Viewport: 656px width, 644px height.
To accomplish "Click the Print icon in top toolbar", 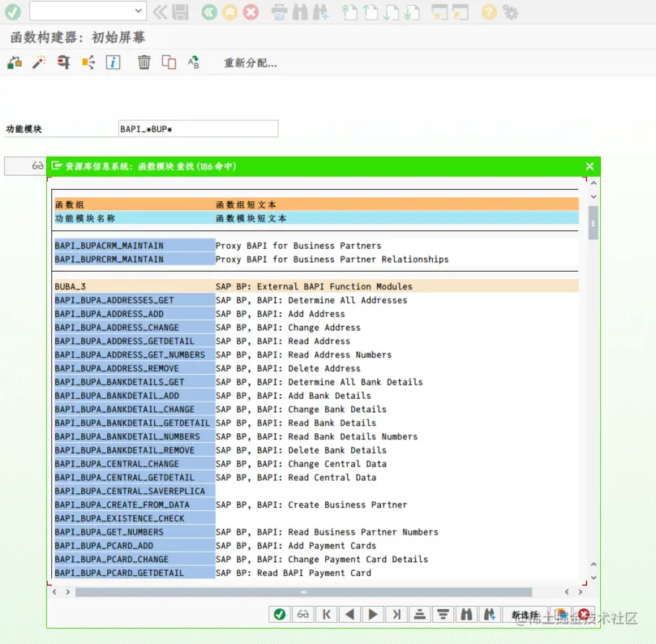I will (x=279, y=12).
